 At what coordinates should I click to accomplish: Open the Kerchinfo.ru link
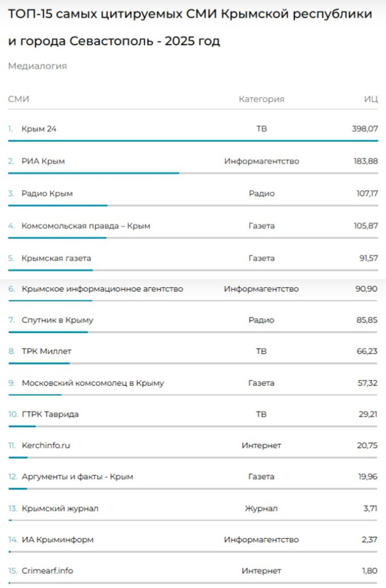[x=46, y=445]
